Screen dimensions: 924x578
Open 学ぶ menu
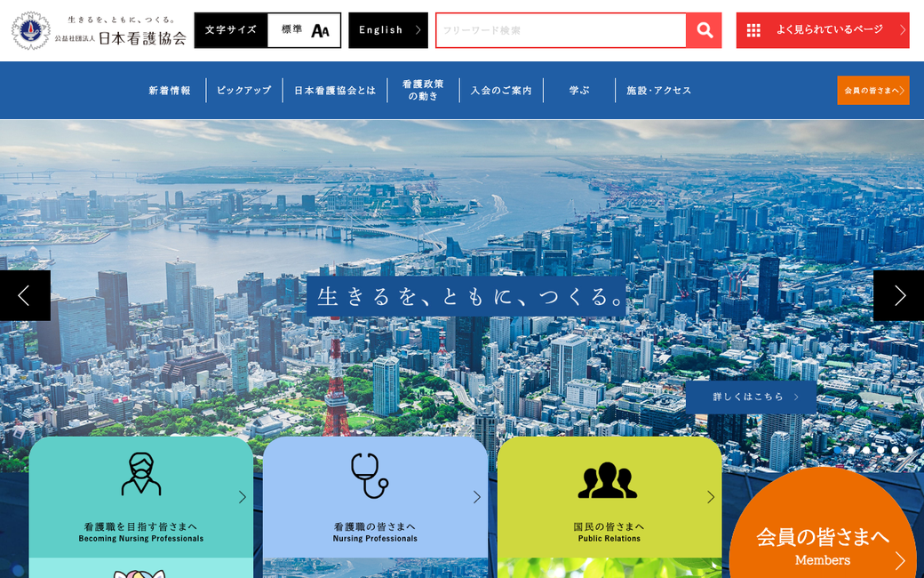click(x=579, y=90)
